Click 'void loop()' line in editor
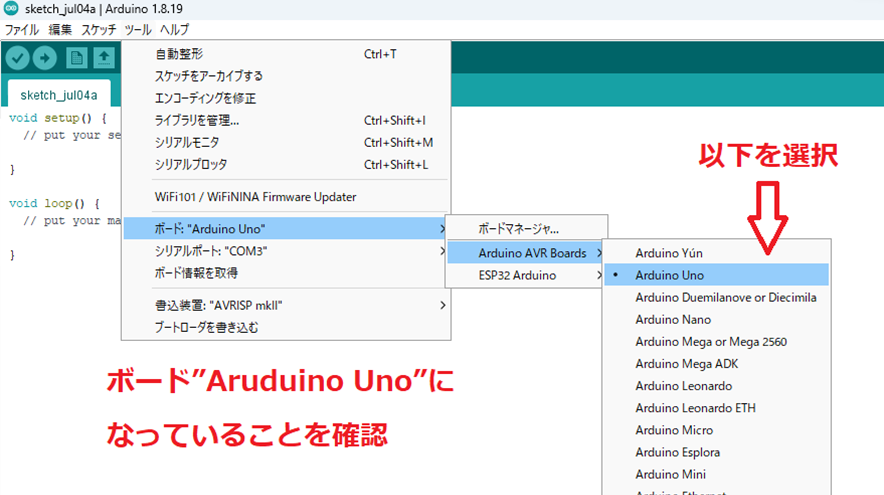The image size is (884, 495). pos(54,203)
